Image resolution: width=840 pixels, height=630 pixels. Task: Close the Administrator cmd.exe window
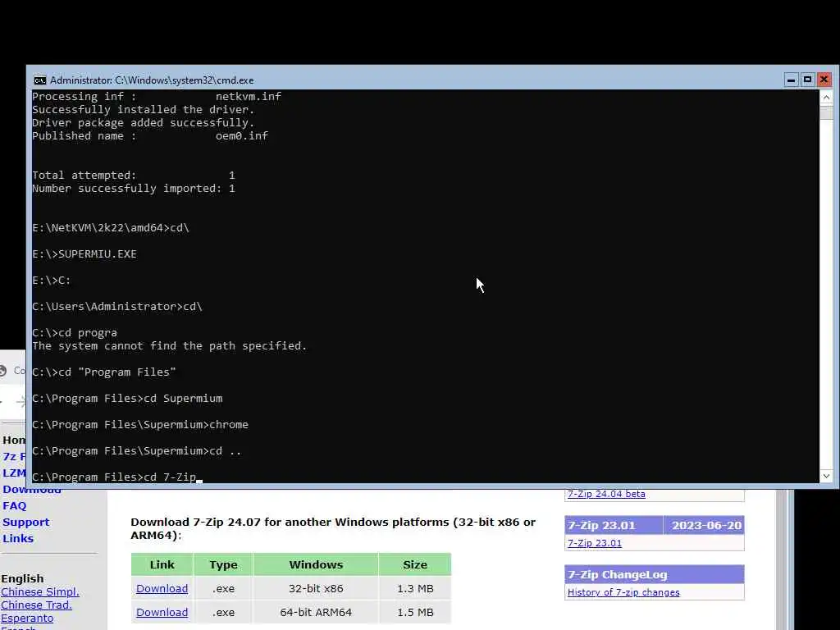824,80
